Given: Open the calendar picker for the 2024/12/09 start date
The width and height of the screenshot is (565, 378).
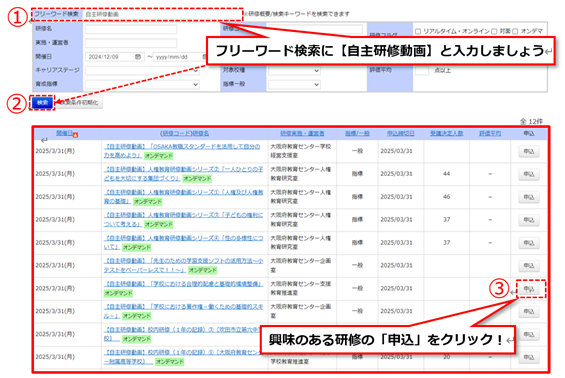Looking at the screenshot, I should click(x=138, y=57).
